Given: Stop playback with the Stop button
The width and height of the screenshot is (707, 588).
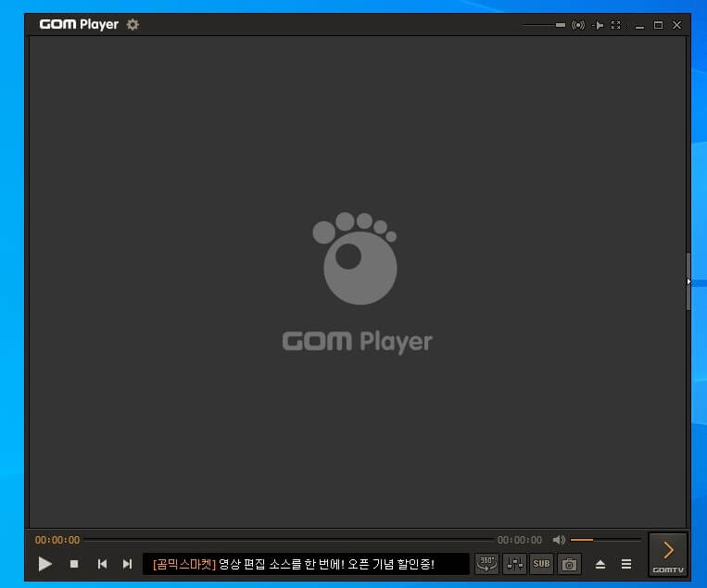Looking at the screenshot, I should [74, 564].
